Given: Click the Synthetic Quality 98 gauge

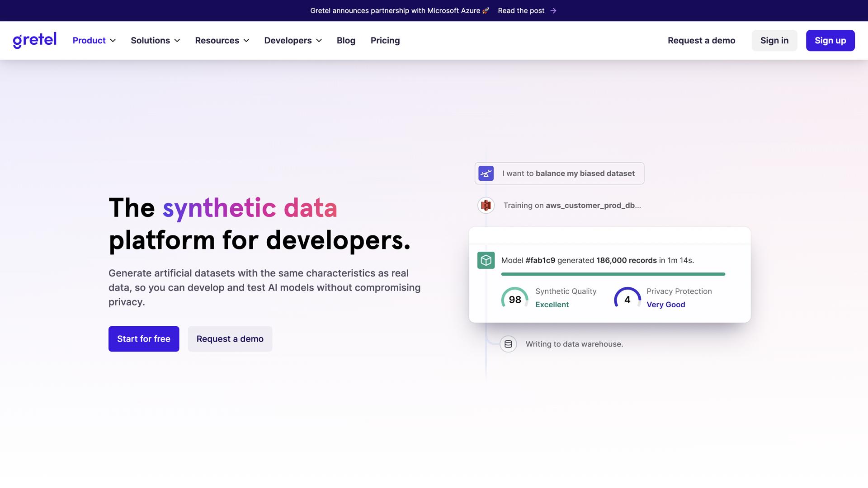Looking at the screenshot, I should point(514,299).
